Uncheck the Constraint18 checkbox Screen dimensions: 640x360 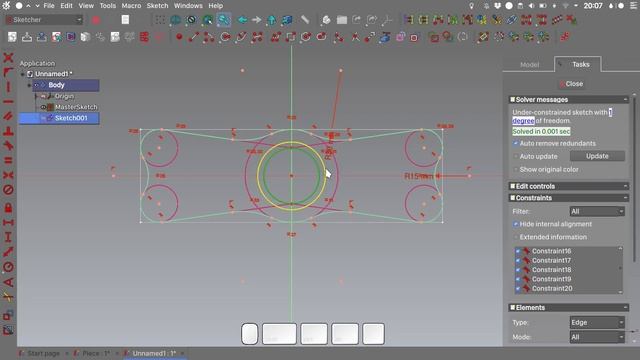point(518,270)
